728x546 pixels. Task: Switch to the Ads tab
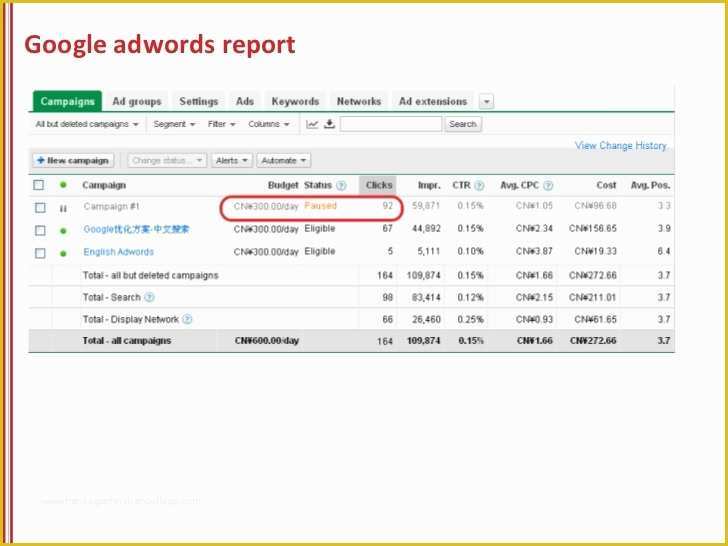(245, 101)
